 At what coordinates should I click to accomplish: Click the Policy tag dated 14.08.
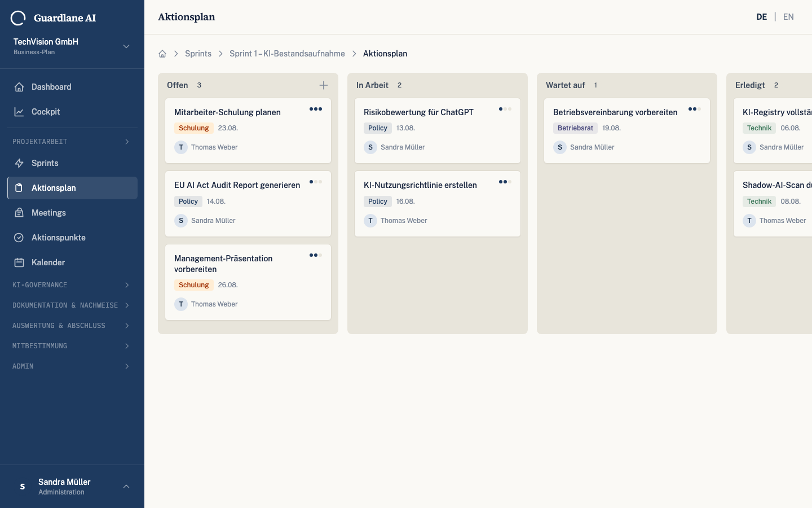click(188, 202)
